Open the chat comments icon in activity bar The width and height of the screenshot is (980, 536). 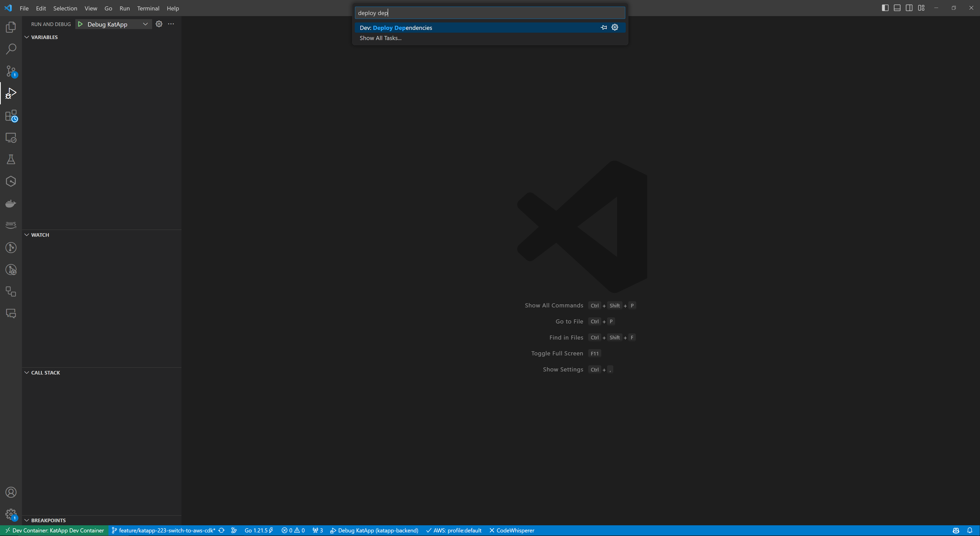(11, 314)
